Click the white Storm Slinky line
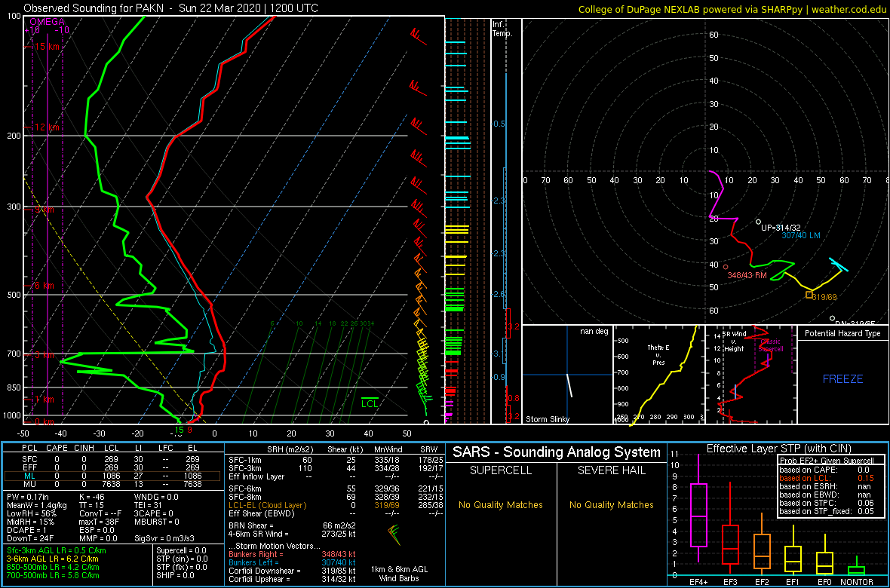This screenshot has width=890, height=588. click(x=569, y=385)
